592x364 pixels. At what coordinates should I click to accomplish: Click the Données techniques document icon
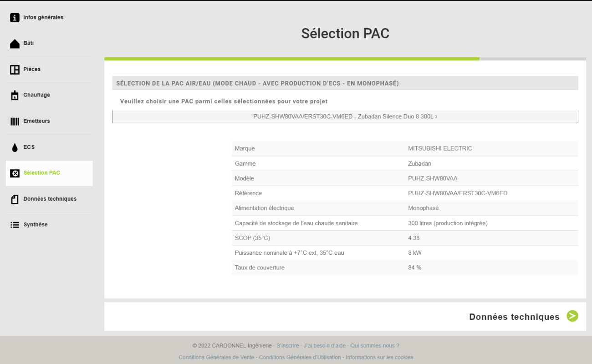[x=15, y=199]
